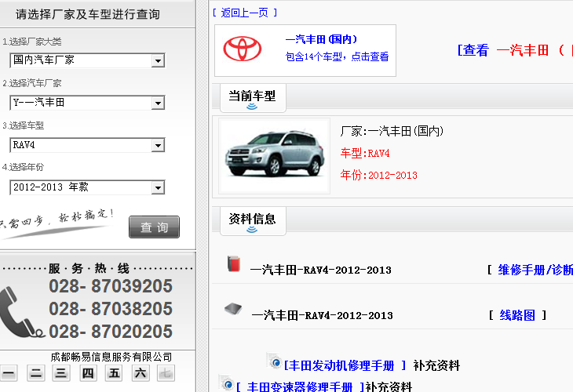
Task: Click the Toyota logo icon
Action: click(x=243, y=49)
